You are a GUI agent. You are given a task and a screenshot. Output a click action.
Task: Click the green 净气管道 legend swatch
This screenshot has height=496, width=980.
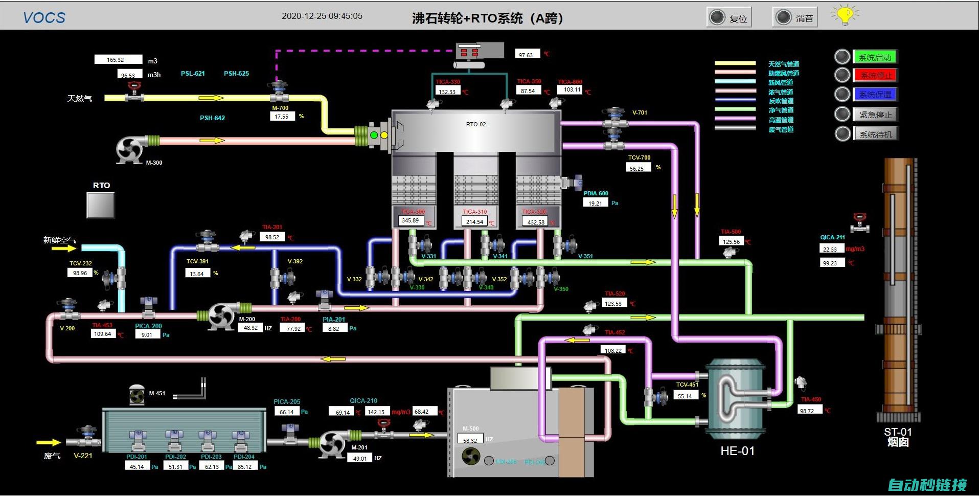(x=735, y=109)
